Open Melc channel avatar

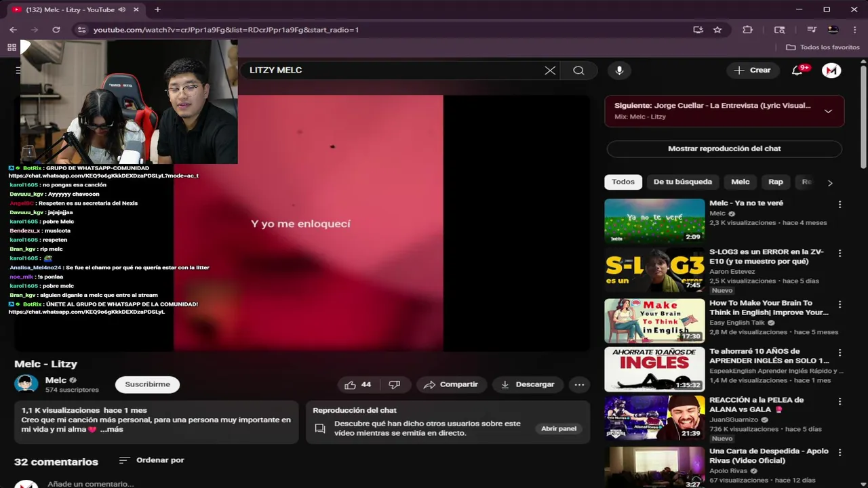(x=26, y=384)
